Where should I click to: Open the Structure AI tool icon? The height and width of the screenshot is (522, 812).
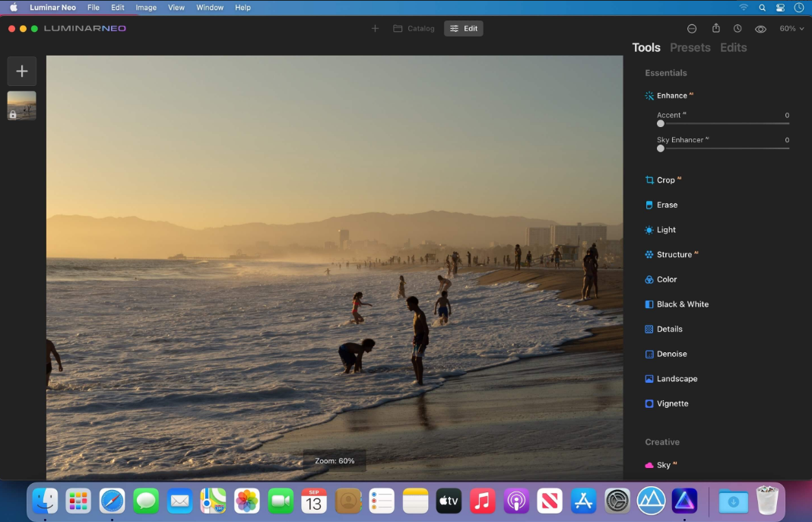click(649, 255)
